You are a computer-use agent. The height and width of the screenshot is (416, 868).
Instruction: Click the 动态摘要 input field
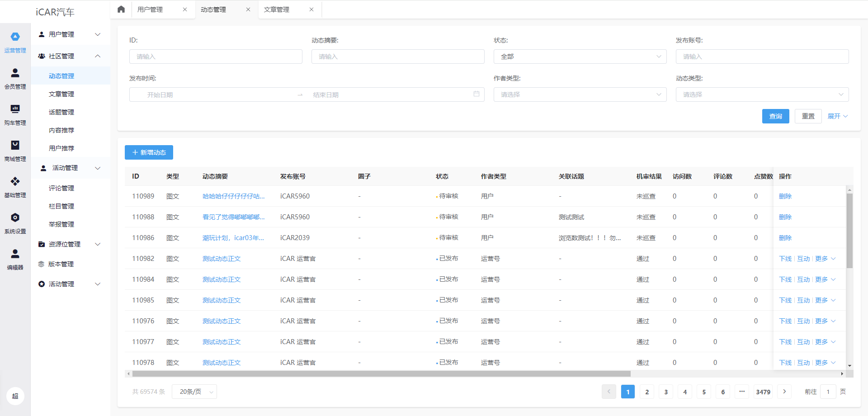click(x=398, y=57)
